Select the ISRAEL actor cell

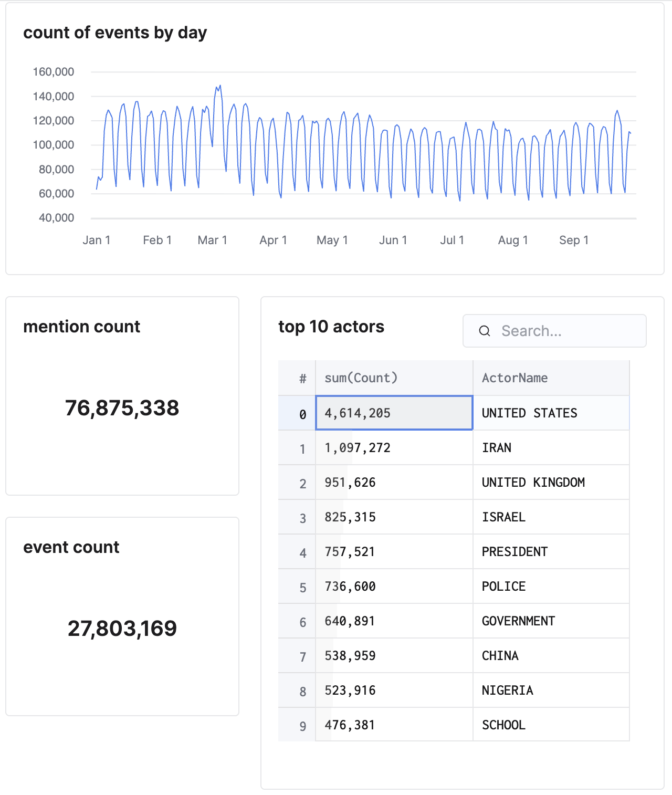[x=551, y=517]
